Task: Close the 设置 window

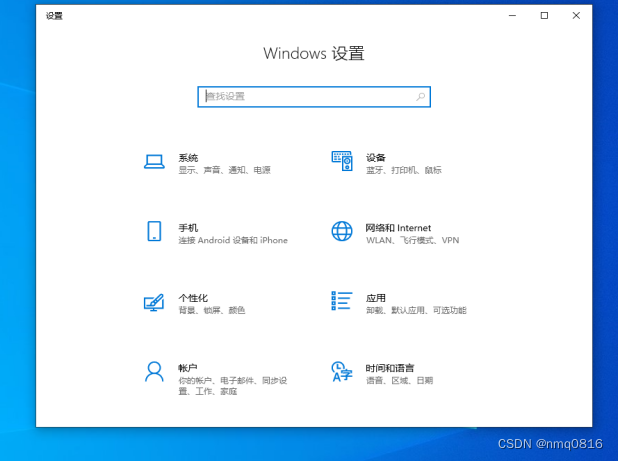Action: [x=576, y=15]
